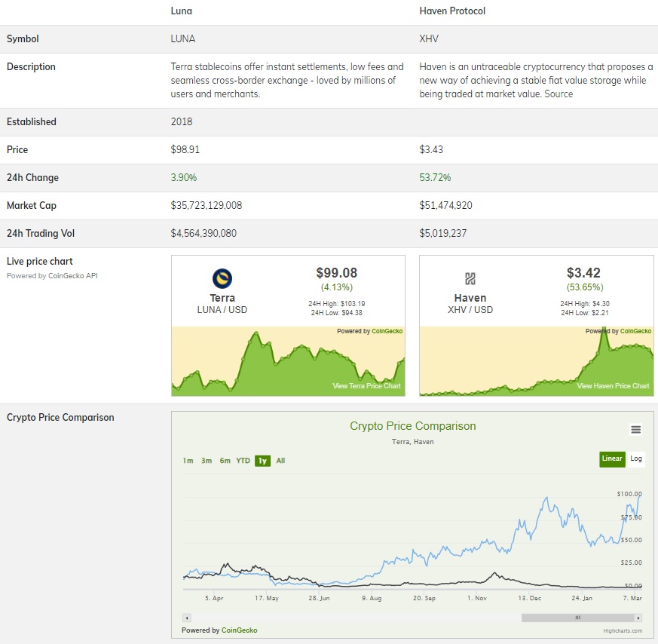Screen dimensions: 658x644
Task: Click the Terra live price mini chart
Action: point(288,361)
